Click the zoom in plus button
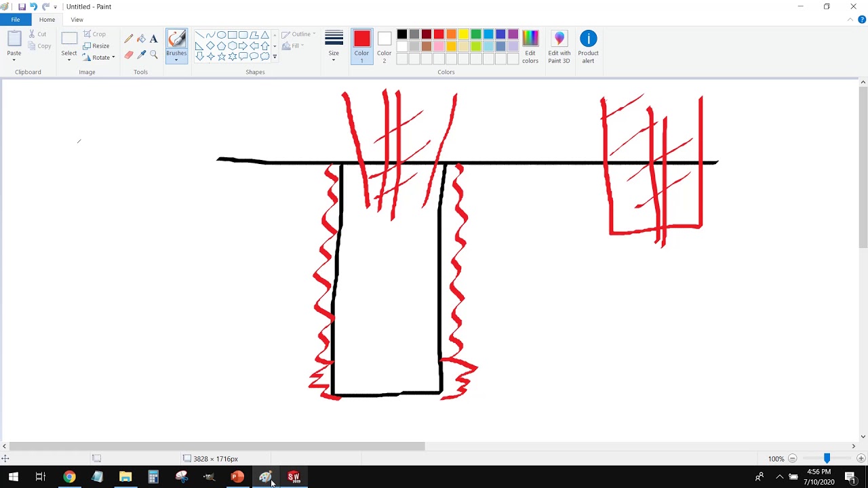The height and width of the screenshot is (488, 868). (861, 459)
